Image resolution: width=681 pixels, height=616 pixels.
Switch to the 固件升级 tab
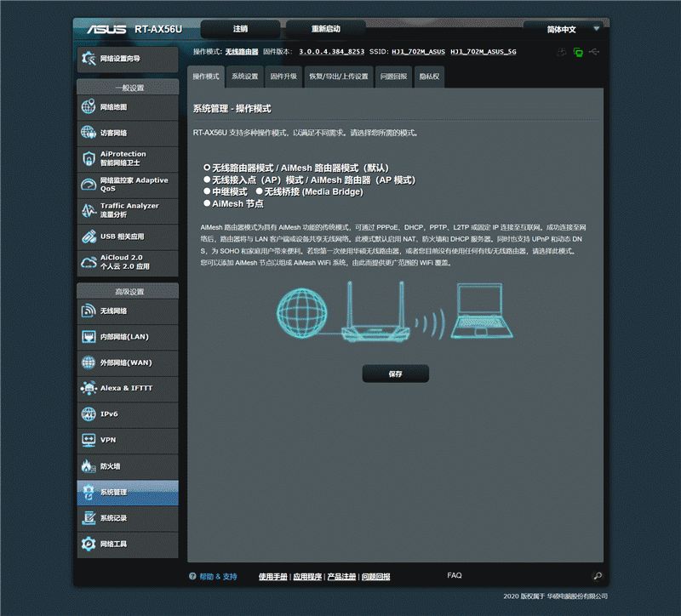pyautogui.click(x=283, y=77)
